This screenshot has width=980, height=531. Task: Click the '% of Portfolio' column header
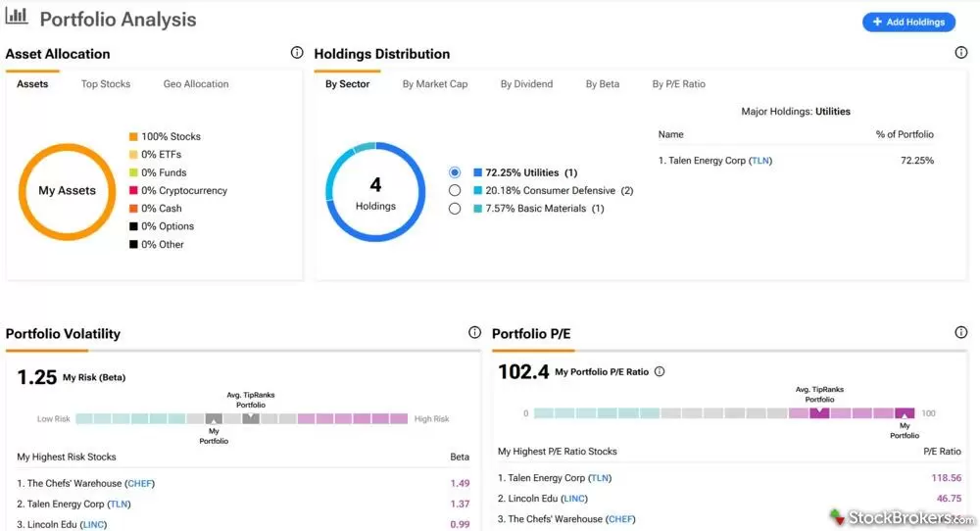(x=905, y=134)
